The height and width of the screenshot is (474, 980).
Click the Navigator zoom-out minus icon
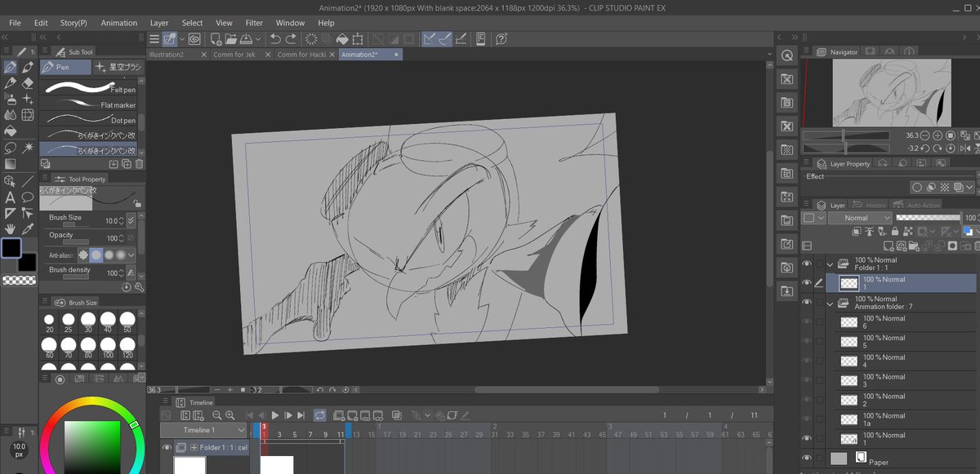point(926,135)
